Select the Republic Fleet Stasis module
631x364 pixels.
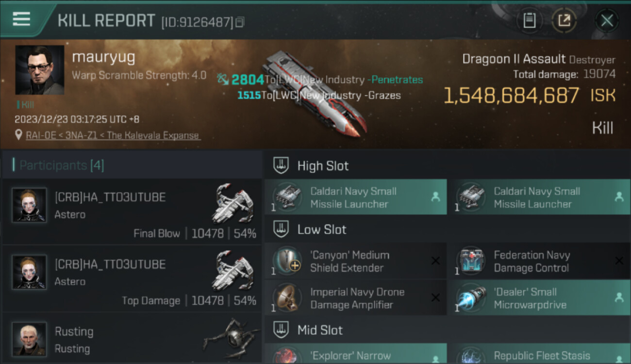tap(539, 354)
